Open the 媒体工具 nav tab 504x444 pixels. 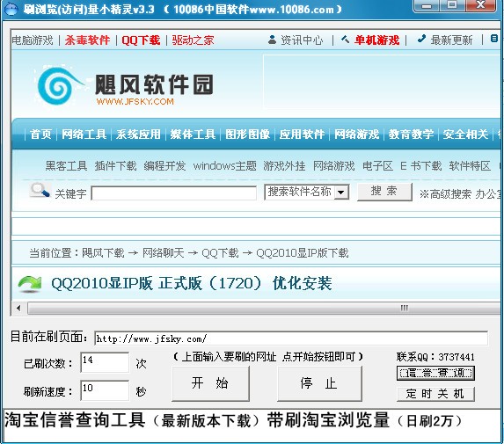193,135
